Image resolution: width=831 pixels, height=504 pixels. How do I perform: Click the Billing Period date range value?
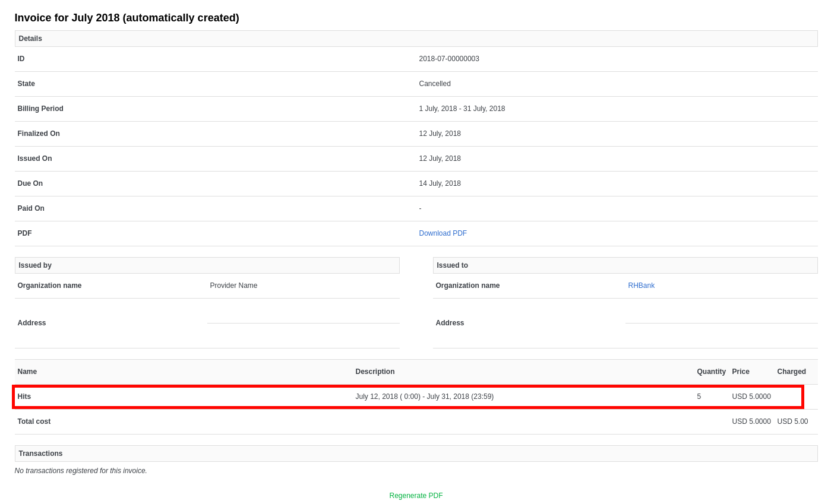pyautogui.click(x=462, y=109)
